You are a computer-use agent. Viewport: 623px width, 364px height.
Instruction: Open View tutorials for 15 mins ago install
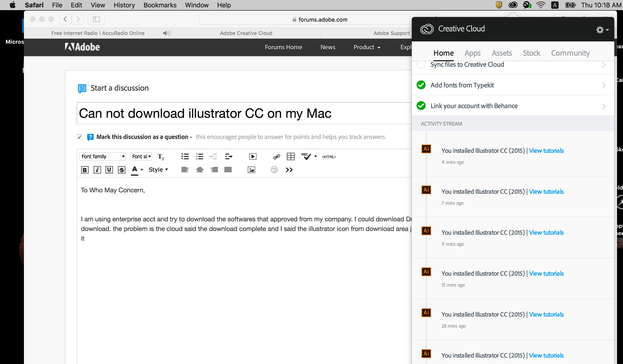coord(546,274)
